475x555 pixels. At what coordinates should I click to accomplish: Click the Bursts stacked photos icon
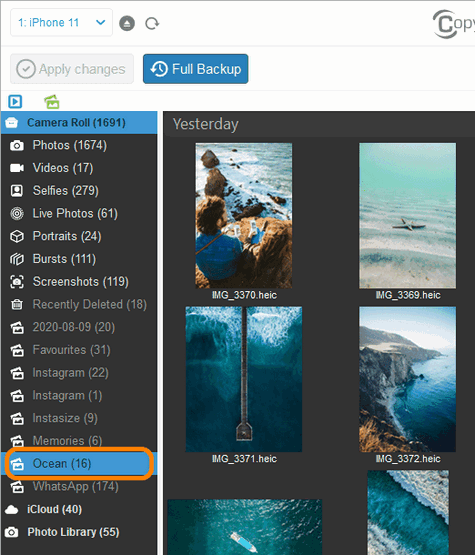[17, 259]
